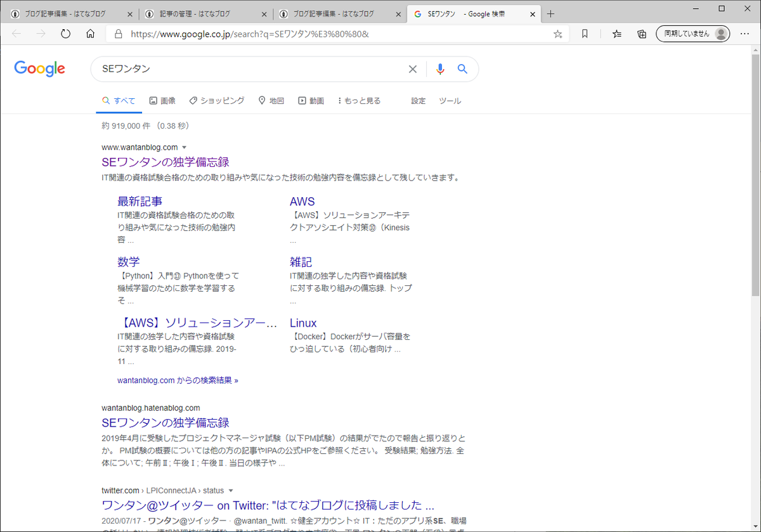
Task: Close the SEワンタン Google 検索 tab
Action: [532, 14]
